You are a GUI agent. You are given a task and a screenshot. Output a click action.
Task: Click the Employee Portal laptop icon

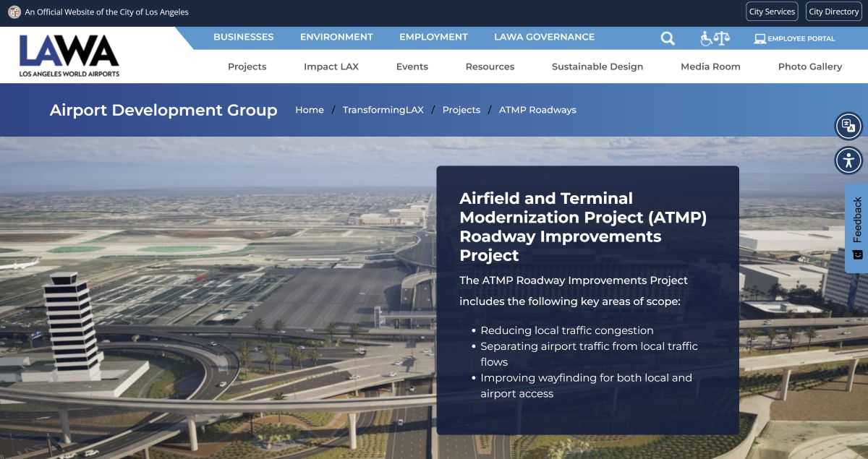tap(759, 38)
